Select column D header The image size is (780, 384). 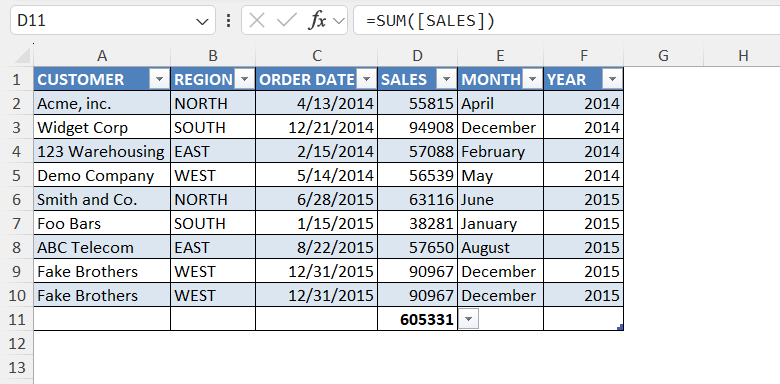(418, 56)
